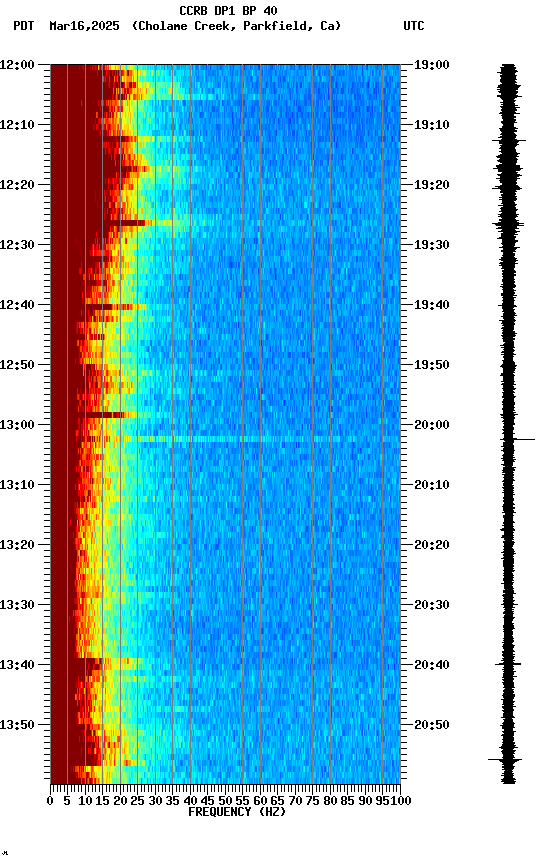Click the '13:30' PDT time label
Image resolution: width=552 pixels, height=864 pixels.
[17, 605]
